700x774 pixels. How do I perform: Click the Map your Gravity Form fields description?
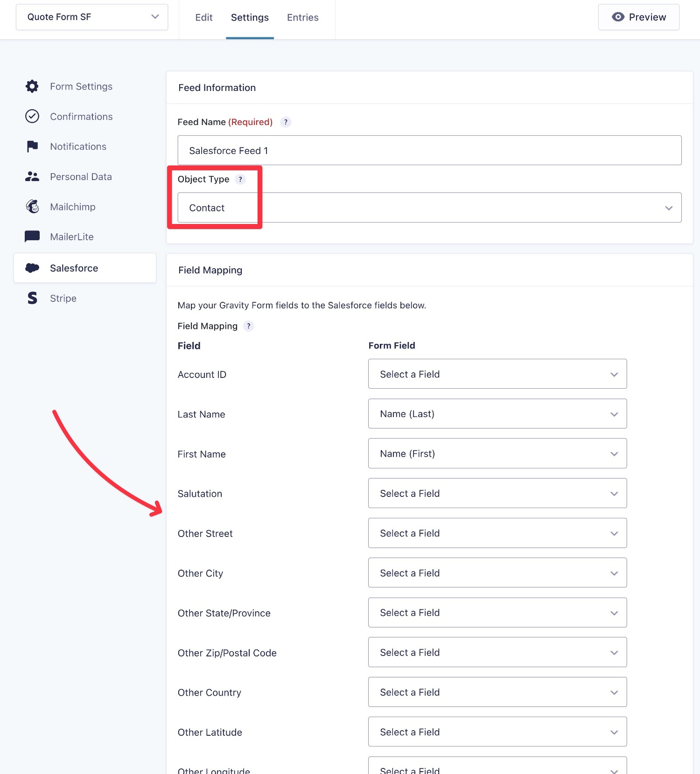(302, 305)
